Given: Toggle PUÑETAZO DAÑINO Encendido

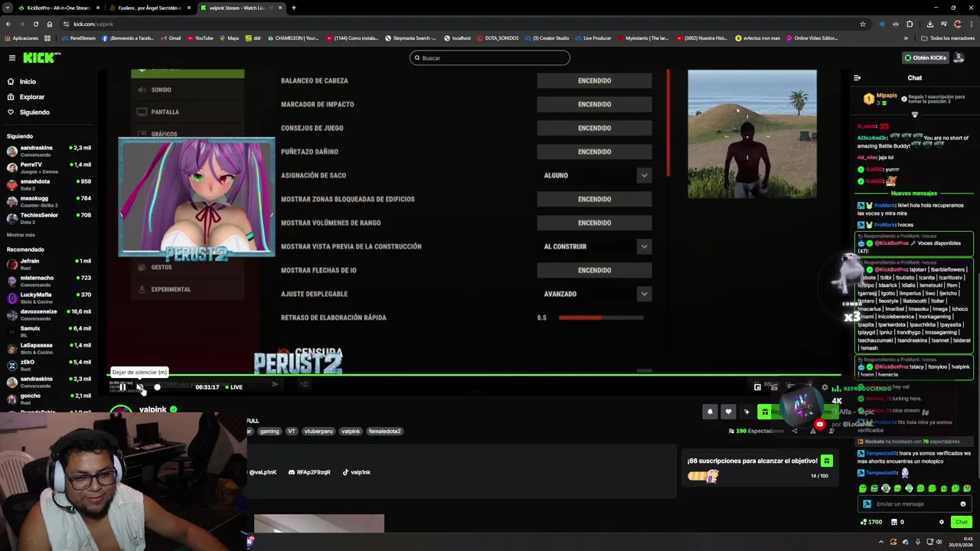Looking at the screenshot, I should pyautogui.click(x=594, y=152).
